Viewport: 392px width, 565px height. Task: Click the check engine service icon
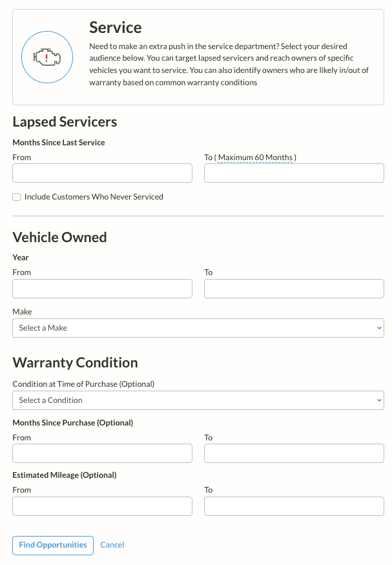[47, 57]
